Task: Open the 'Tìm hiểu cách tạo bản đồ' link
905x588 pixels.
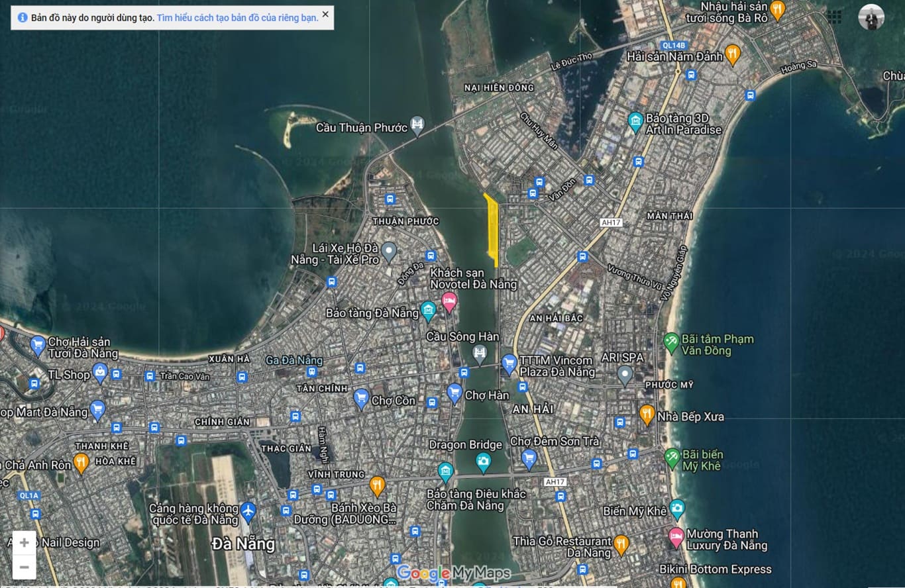Action: (x=237, y=18)
